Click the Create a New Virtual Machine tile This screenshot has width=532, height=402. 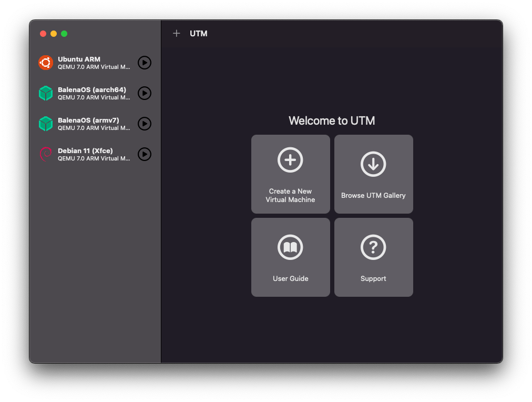point(290,174)
